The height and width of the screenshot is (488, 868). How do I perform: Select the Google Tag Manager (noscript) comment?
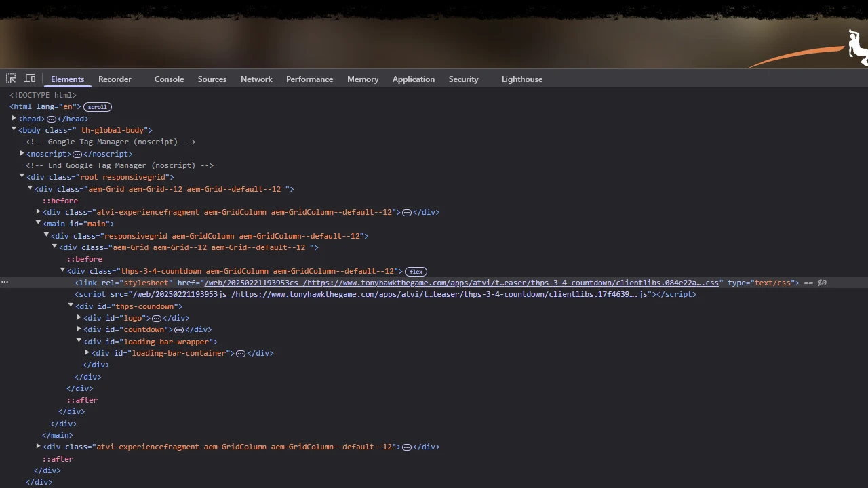point(111,142)
